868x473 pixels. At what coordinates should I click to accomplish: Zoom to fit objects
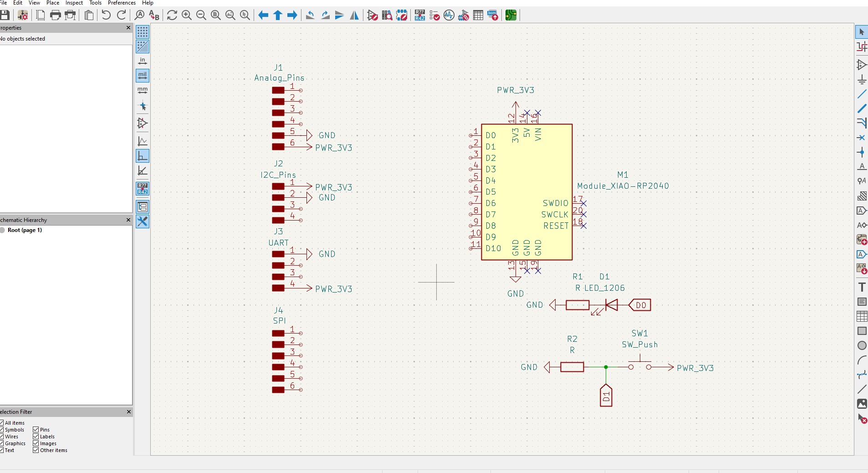coord(230,15)
